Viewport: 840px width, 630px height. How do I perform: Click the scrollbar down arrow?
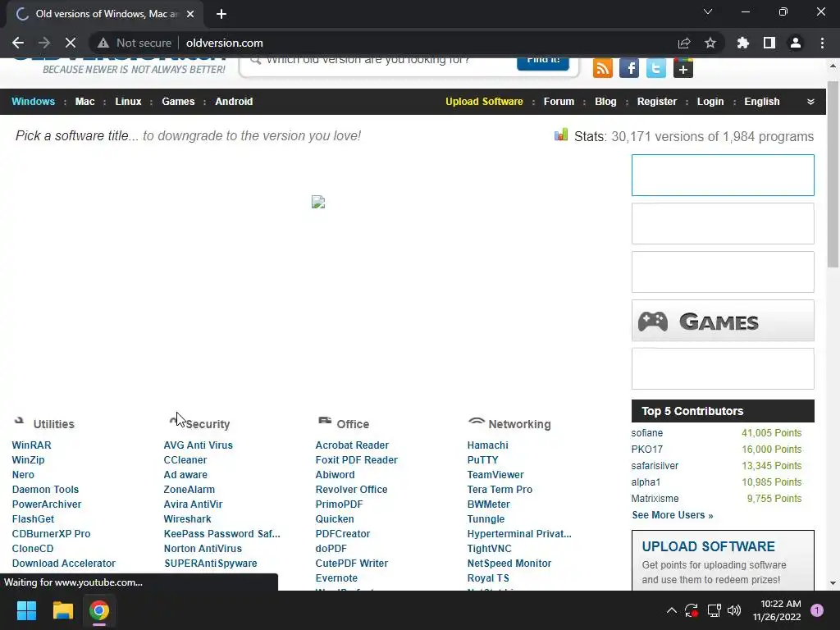point(833,583)
